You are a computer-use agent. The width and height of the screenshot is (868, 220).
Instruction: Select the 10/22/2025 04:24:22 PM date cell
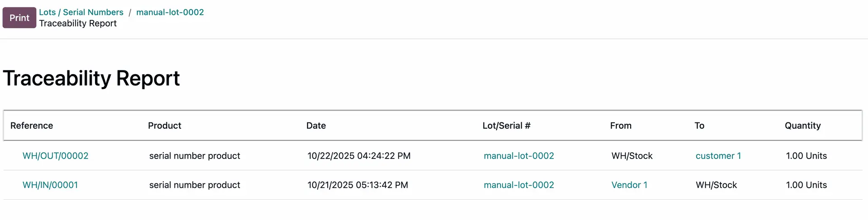[x=359, y=156]
